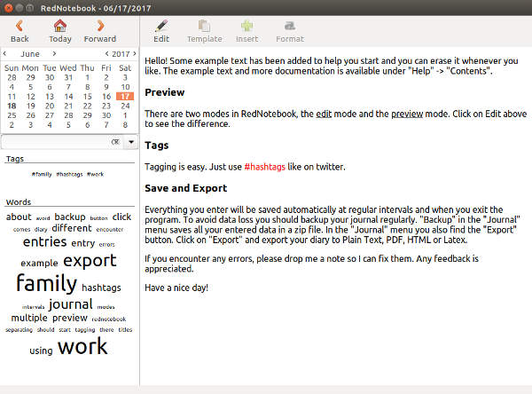Select June 24 in the calendar
The width and height of the screenshot is (532, 394).
125,106
